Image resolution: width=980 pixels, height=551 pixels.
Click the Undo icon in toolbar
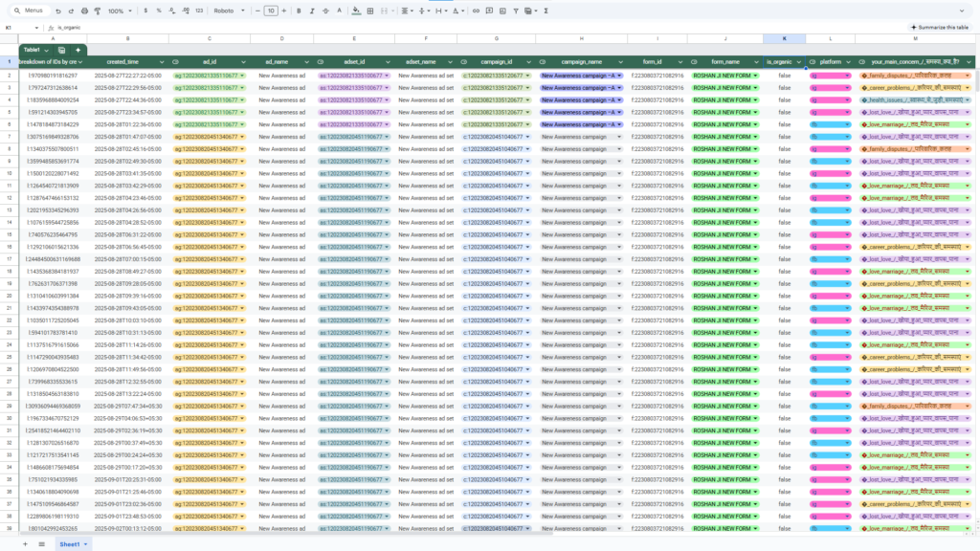pos(57,11)
